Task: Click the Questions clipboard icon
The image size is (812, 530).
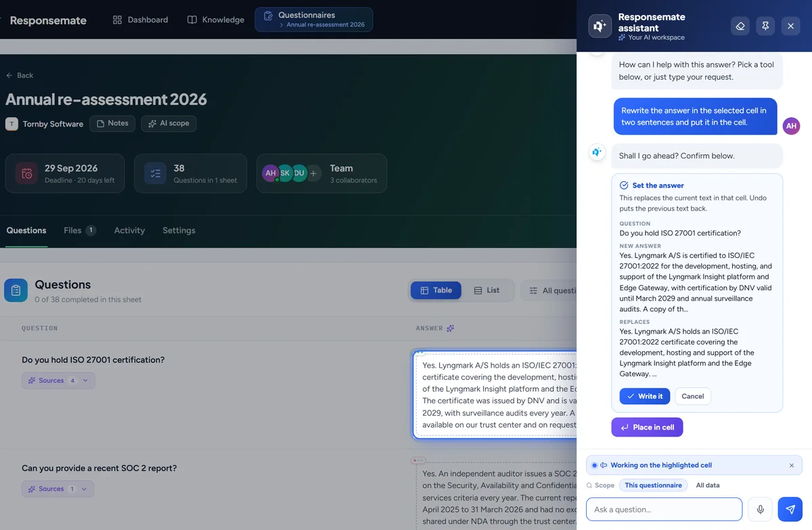Action: coord(16,290)
